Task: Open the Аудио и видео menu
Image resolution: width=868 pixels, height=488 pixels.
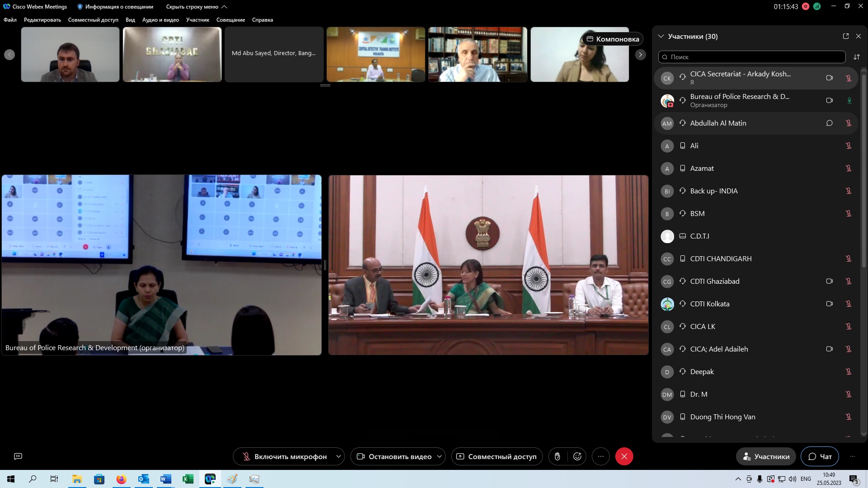Action: (x=160, y=20)
